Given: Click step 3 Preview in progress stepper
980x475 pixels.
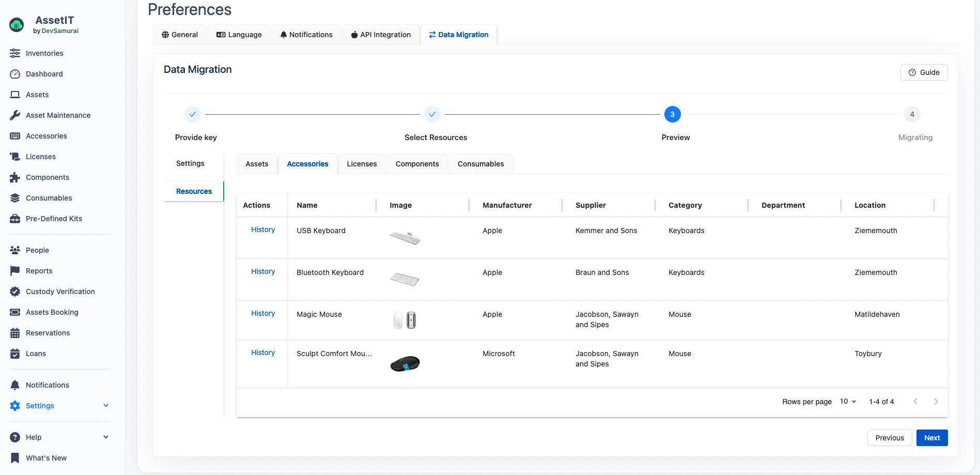Looking at the screenshot, I should pyautogui.click(x=672, y=114).
